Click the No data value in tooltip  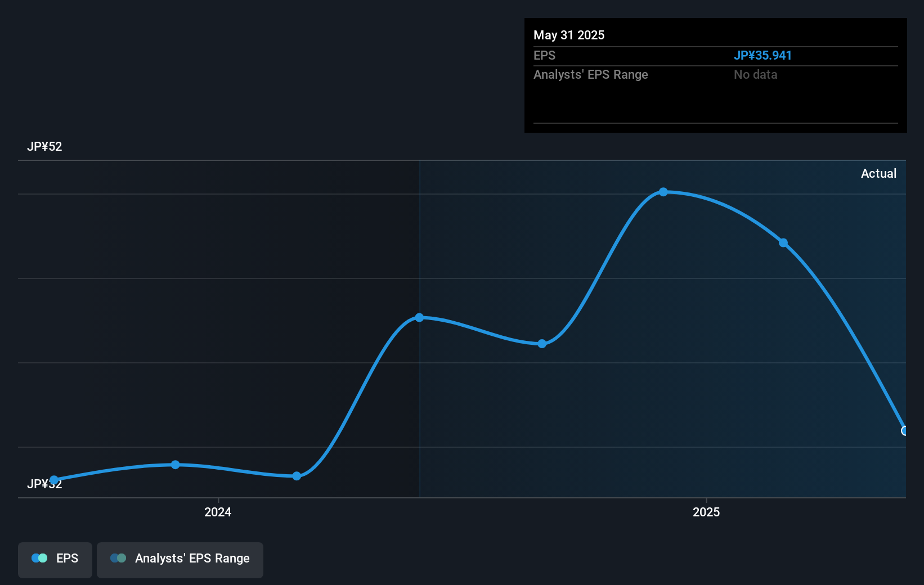tap(755, 75)
